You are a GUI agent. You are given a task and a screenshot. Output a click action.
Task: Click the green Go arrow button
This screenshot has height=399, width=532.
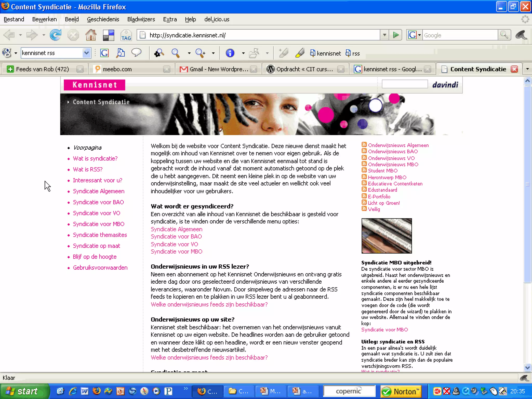(x=396, y=35)
